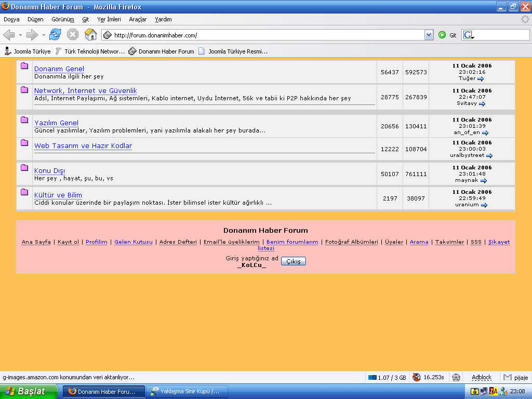
Task: Open the Türk Teknoloji Network bookmark
Action: [90, 51]
